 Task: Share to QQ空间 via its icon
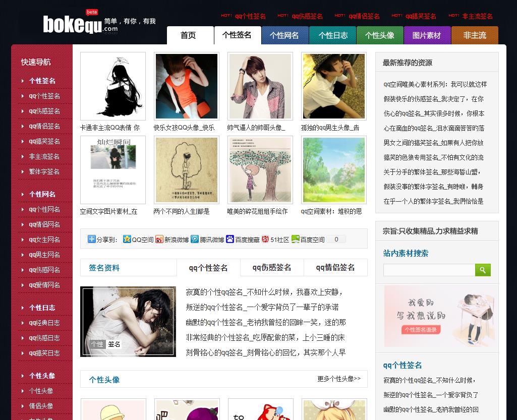pyautogui.click(x=127, y=239)
